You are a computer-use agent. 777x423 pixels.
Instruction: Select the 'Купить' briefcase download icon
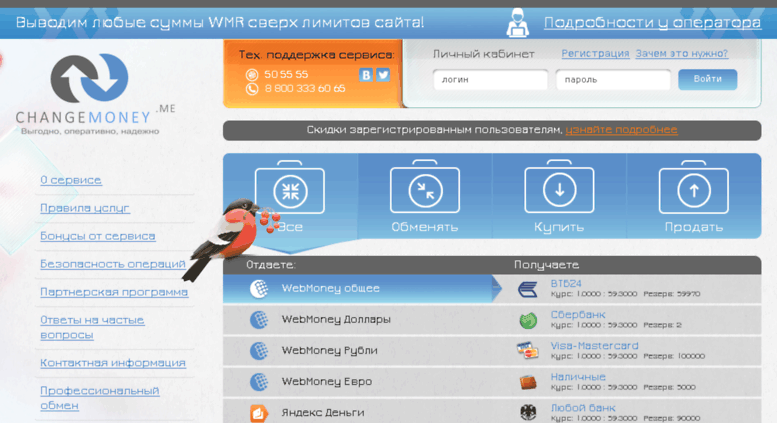pyautogui.click(x=559, y=187)
